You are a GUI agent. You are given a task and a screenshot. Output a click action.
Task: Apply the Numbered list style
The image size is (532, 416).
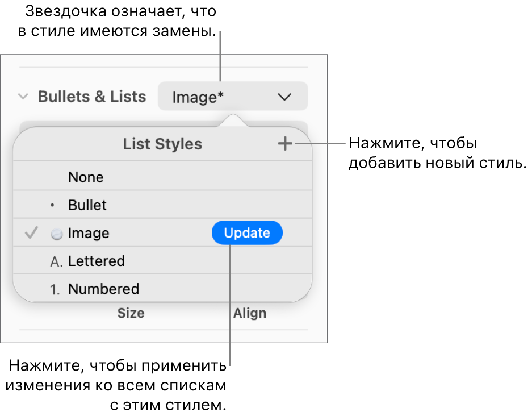coord(103,289)
